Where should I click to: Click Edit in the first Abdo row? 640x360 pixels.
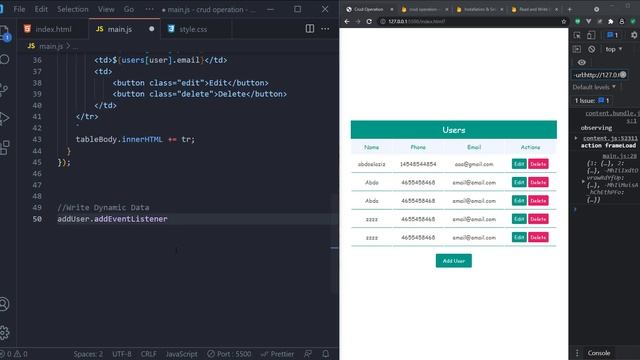point(519,182)
